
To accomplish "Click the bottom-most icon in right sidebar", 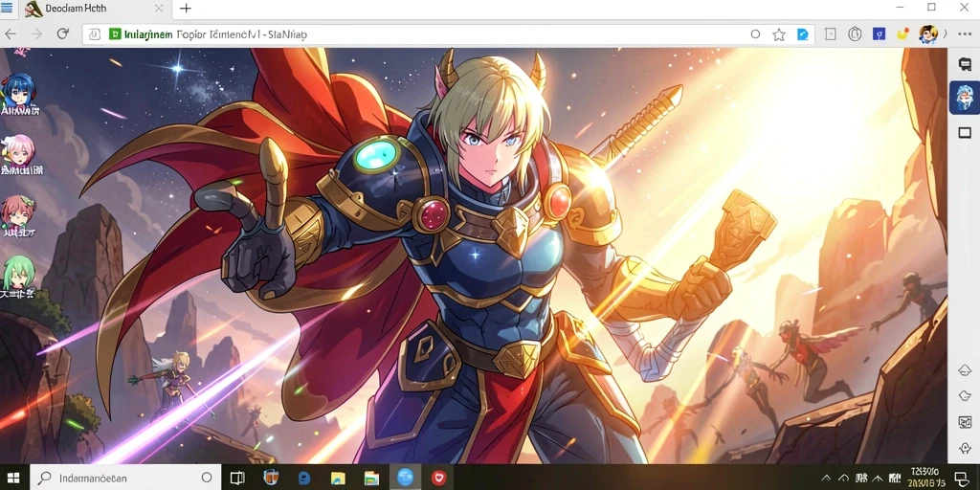I will pyautogui.click(x=965, y=449).
